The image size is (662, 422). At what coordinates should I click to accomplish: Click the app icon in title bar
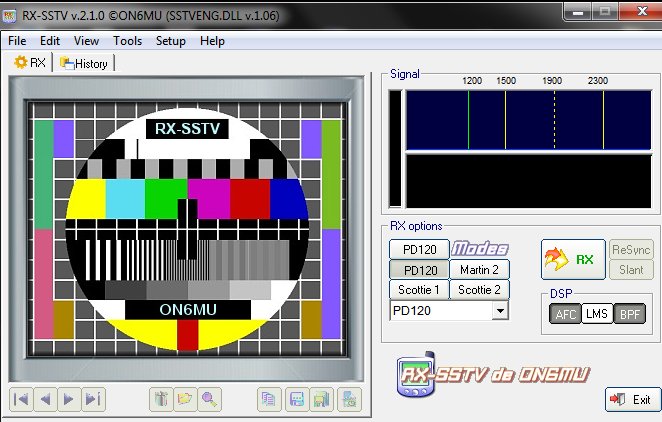9,16
